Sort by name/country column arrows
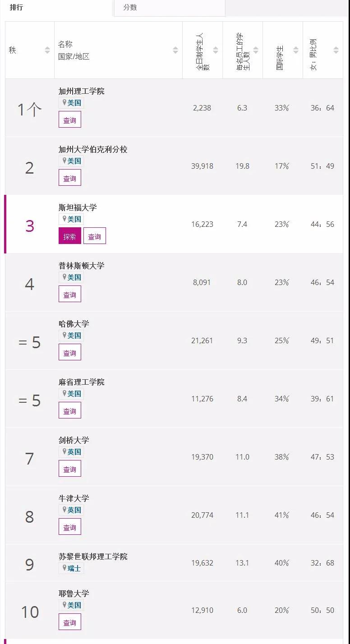 pos(175,50)
